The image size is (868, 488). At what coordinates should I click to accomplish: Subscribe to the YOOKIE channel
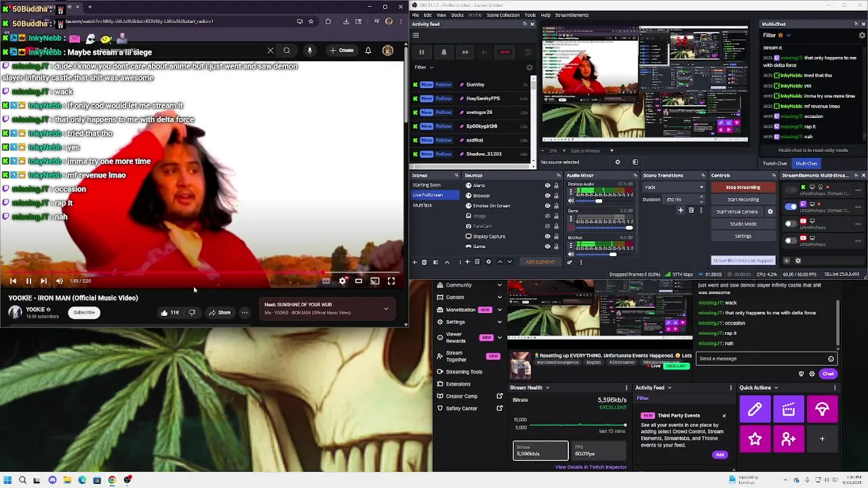(x=84, y=312)
